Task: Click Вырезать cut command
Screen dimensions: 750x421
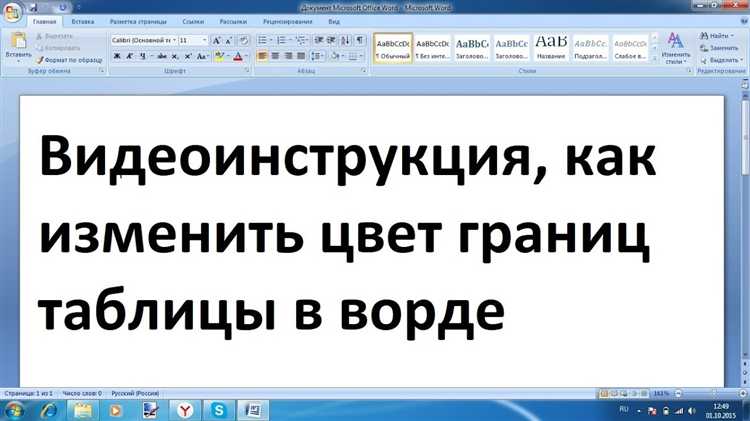Action: click(x=55, y=36)
